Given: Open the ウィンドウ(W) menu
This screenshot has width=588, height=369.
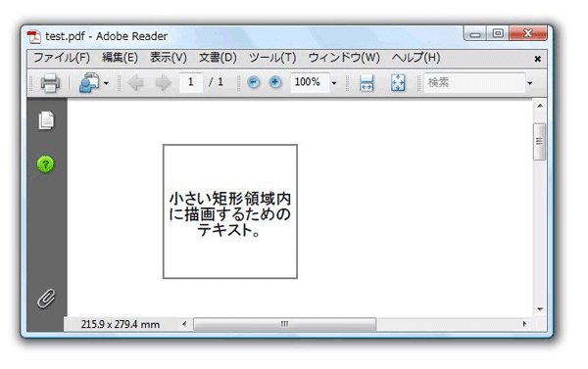Looking at the screenshot, I should (344, 58).
